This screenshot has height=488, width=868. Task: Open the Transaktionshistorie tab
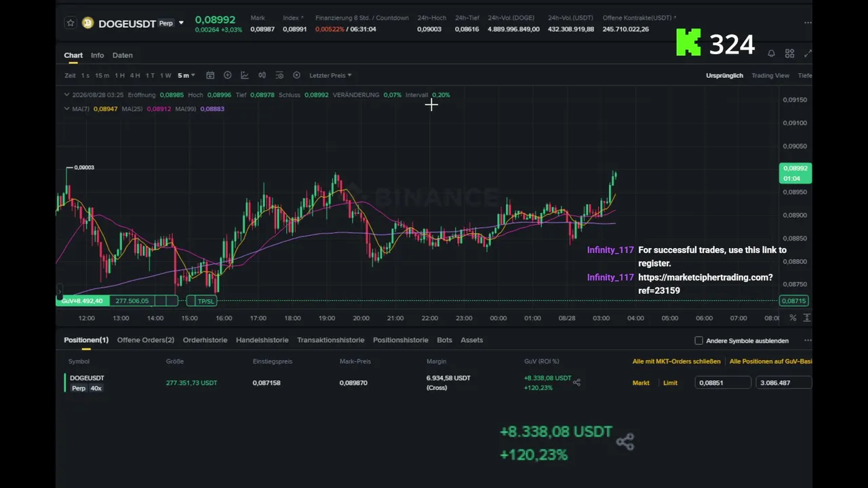(330, 340)
